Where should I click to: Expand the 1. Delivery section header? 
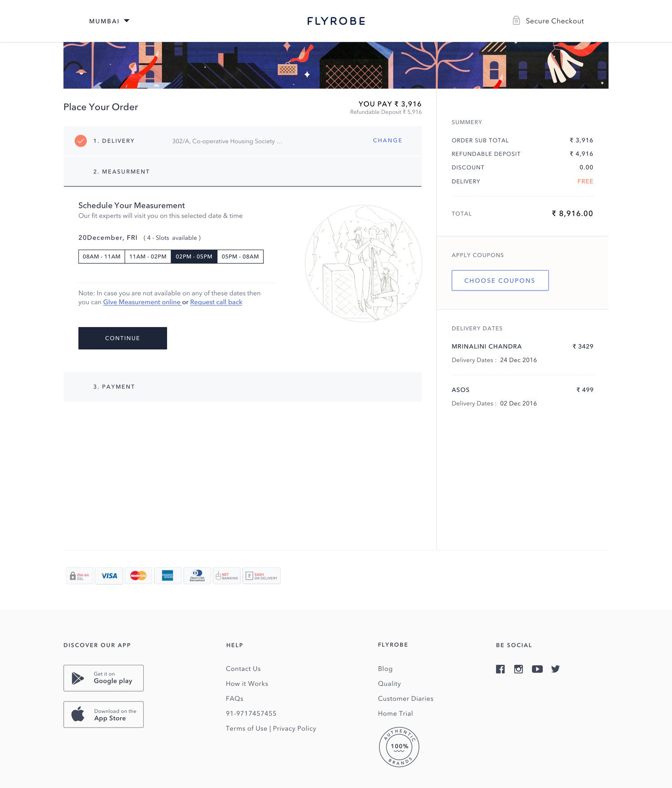point(242,141)
